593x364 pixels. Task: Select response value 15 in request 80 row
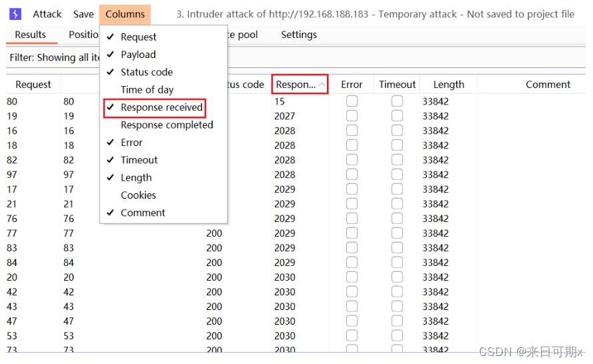[279, 101]
